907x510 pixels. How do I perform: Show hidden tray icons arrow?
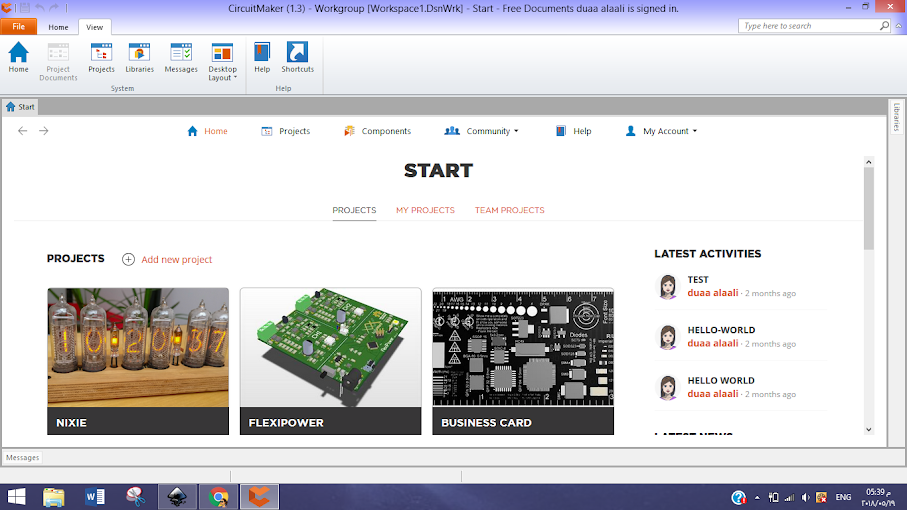(757, 497)
